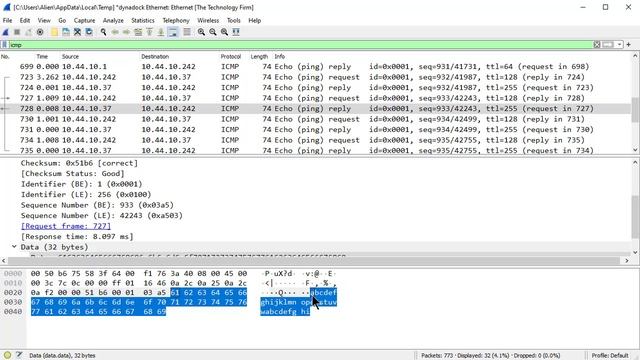Go to specified packet number
Viewport: 640px width, 360px height.
(x=138, y=32)
